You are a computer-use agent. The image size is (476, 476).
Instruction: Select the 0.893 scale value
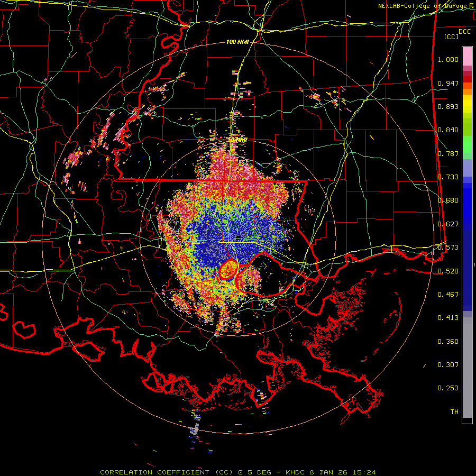pyautogui.click(x=448, y=106)
